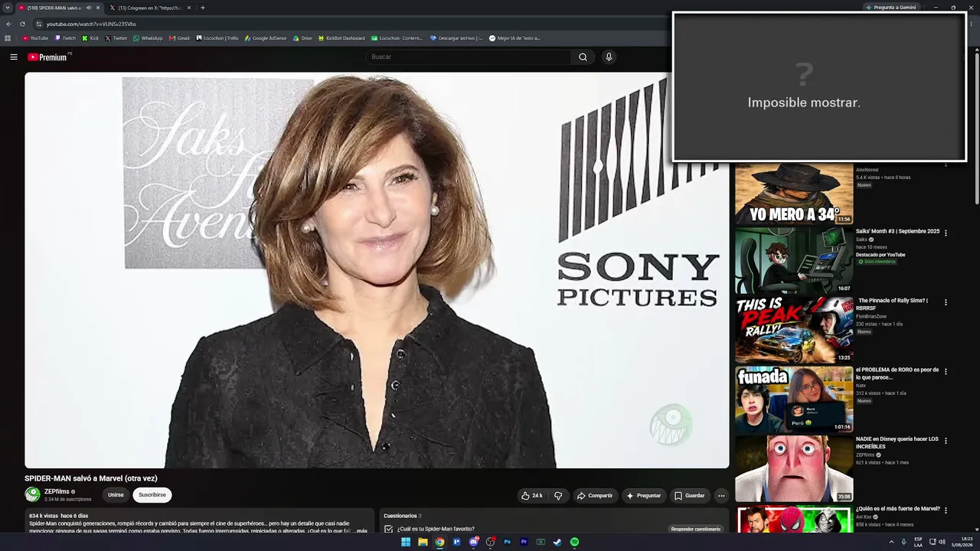Open the NADIE en Disney video thumbnail

tap(794, 468)
